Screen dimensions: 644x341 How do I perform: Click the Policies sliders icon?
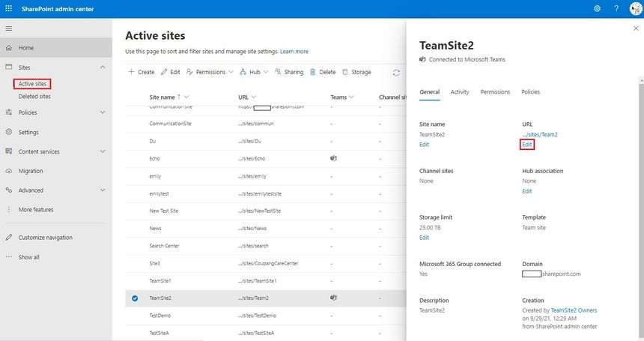click(9, 112)
